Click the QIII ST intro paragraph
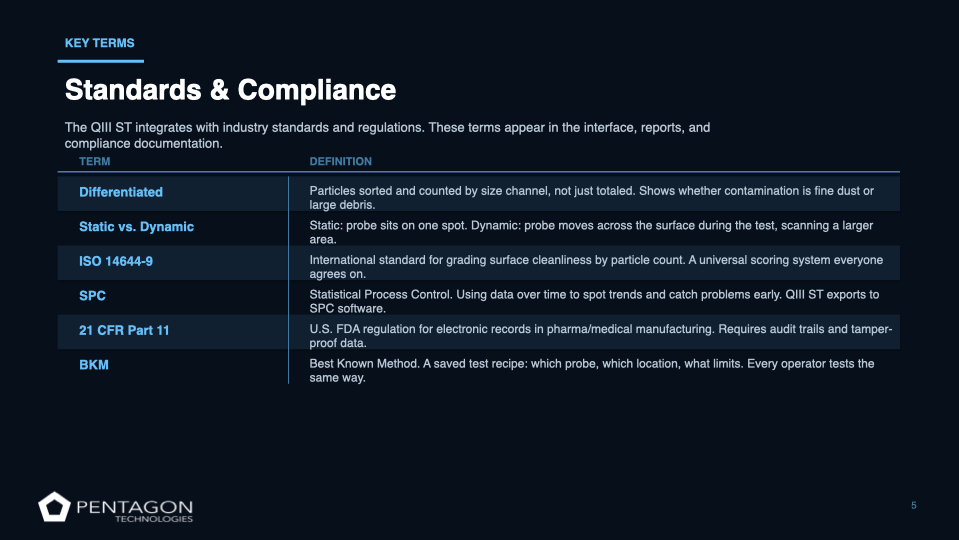This screenshot has width=959, height=540. [387, 135]
